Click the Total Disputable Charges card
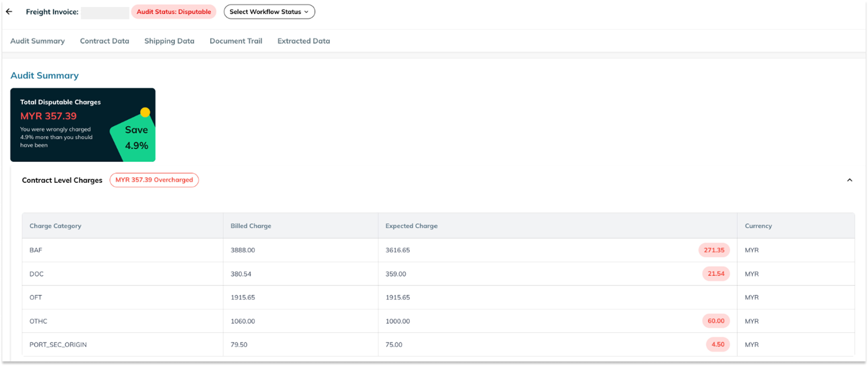This screenshot has height=366, width=868. [83, 125]
